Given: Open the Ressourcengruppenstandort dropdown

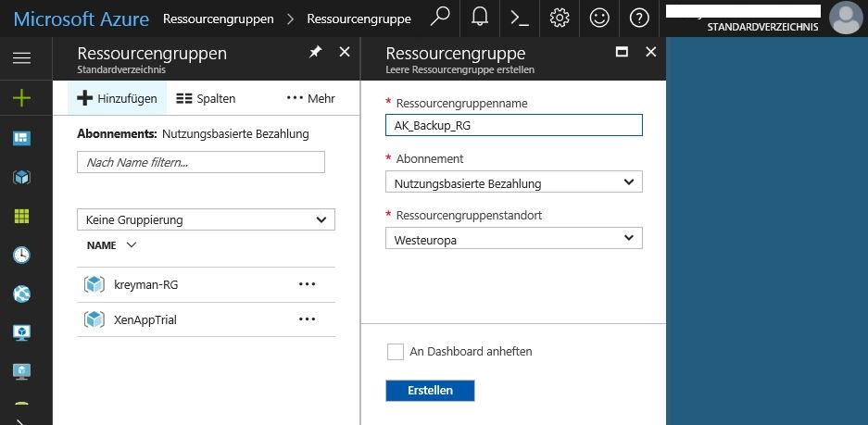Looking at the screenshot, I should 514,239.
